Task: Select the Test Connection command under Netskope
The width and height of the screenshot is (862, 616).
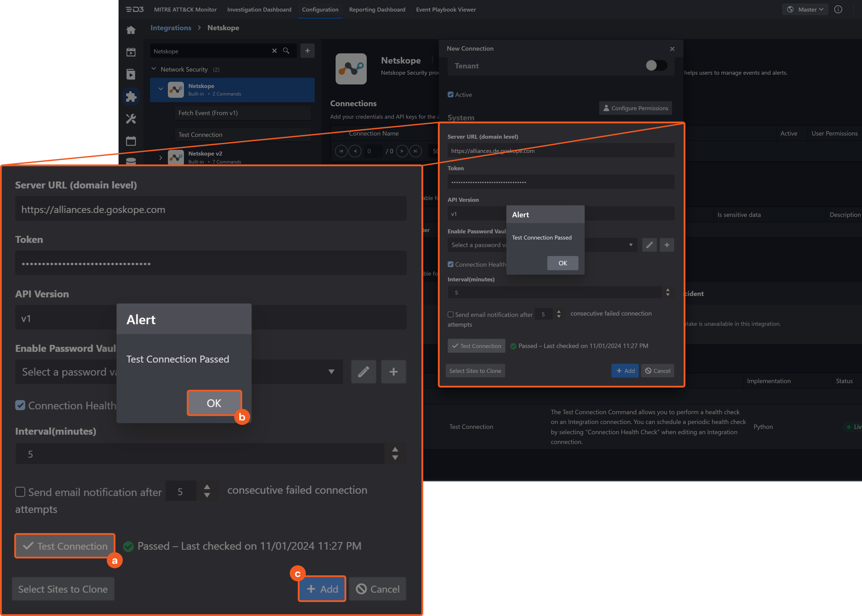Action: pos(243,135)
